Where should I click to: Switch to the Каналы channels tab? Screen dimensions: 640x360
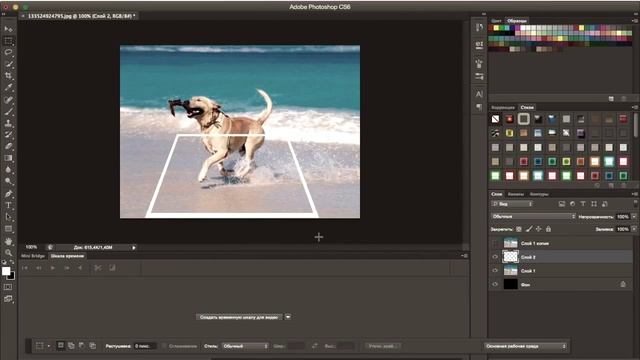tap(516, 194)
